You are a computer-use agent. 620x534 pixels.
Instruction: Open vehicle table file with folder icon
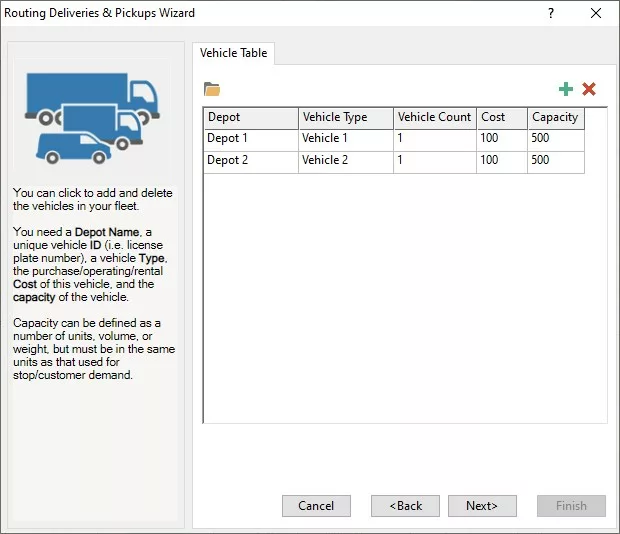[211, 90]
